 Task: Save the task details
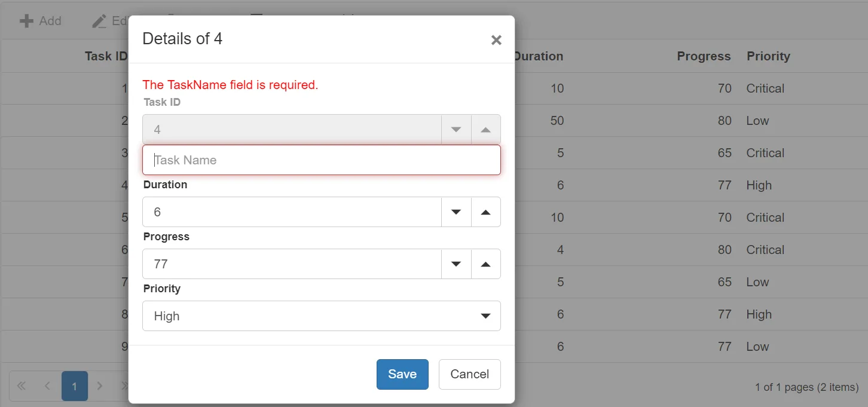click(x=402, y=374)
